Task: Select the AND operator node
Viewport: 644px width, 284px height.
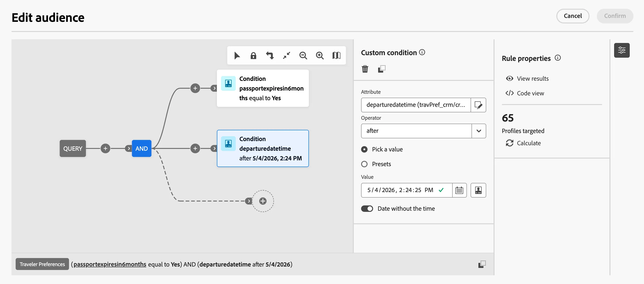Action: 141,149
